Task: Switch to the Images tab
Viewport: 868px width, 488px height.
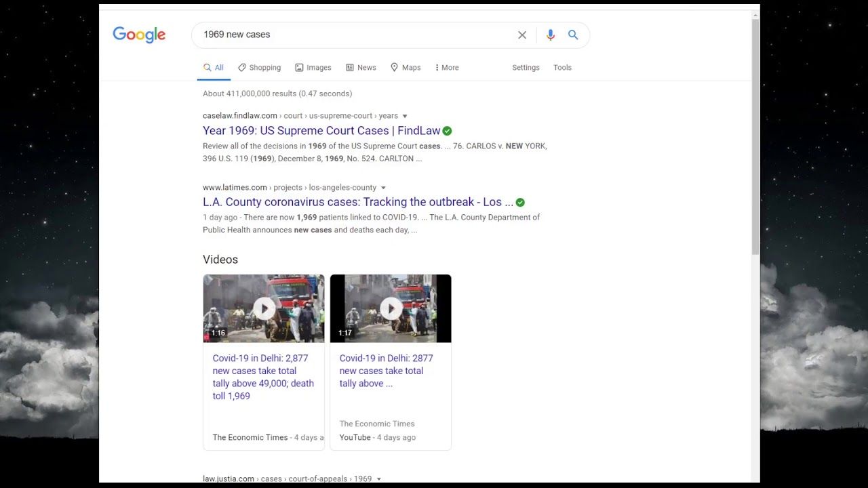Action: [x=313, y=68]
